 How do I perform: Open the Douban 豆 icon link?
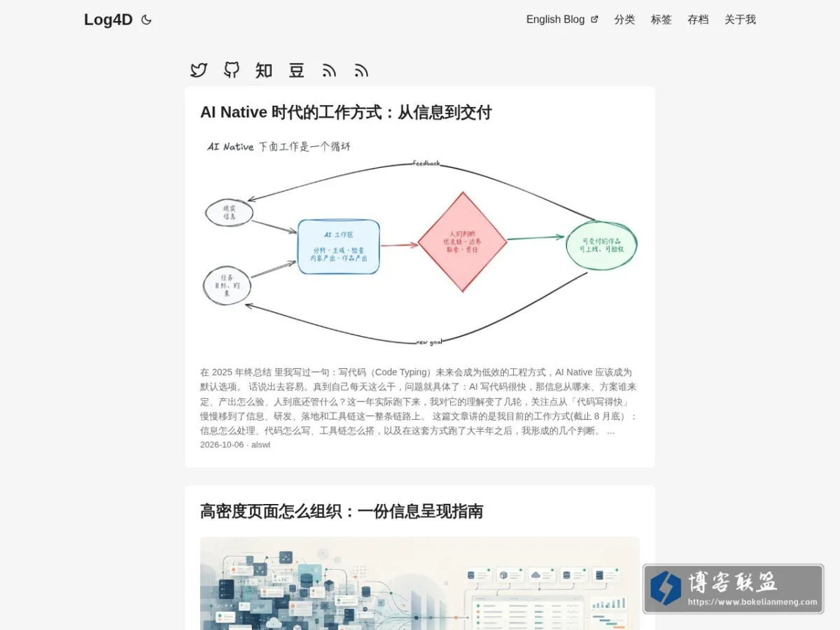297,70
